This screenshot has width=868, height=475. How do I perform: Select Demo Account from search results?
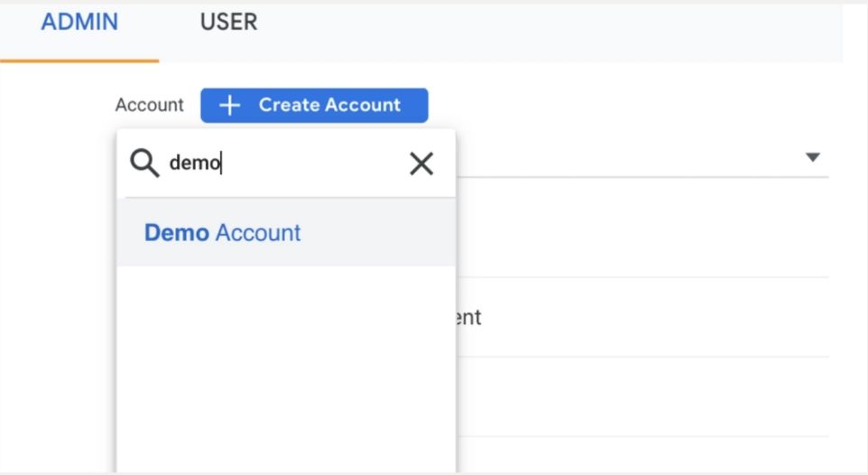tap(222, 233)
